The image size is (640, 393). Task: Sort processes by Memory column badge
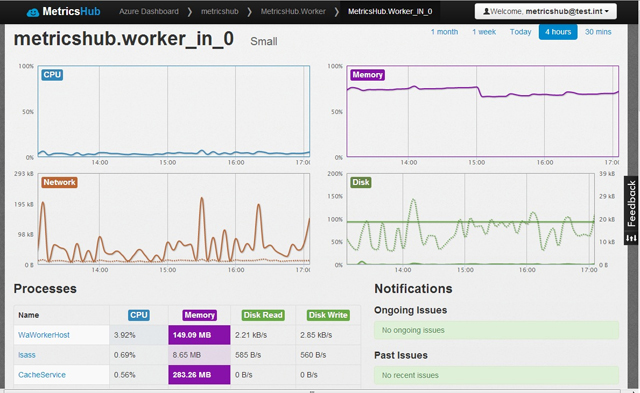point(199,315)
